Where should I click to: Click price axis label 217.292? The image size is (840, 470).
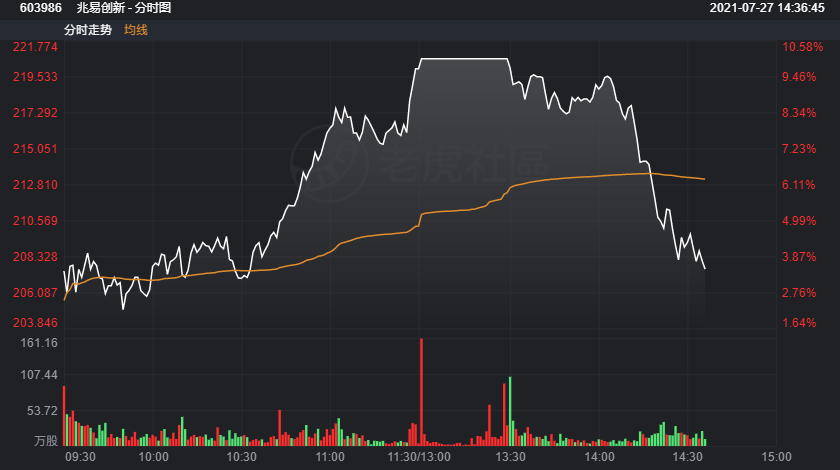tap(35, 113)
